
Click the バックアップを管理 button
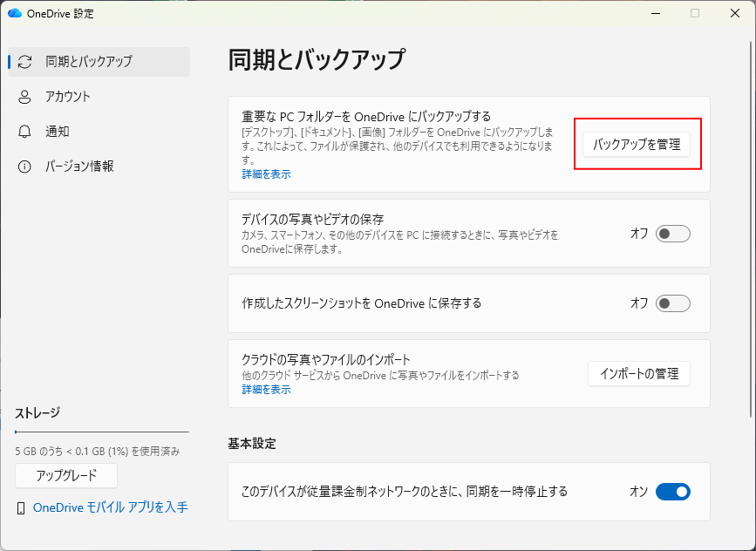(637, 143)
